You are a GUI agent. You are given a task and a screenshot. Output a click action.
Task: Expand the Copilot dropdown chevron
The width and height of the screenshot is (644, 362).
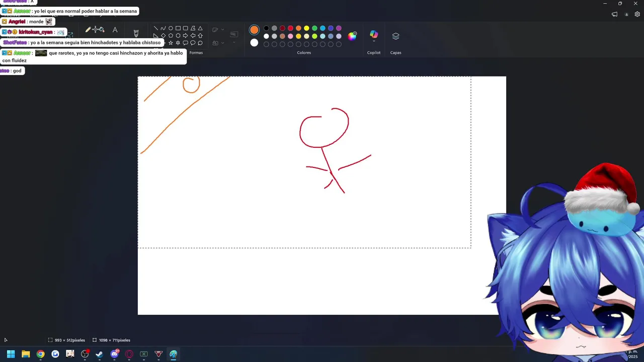pyautogui.click(x=374, y=41)
